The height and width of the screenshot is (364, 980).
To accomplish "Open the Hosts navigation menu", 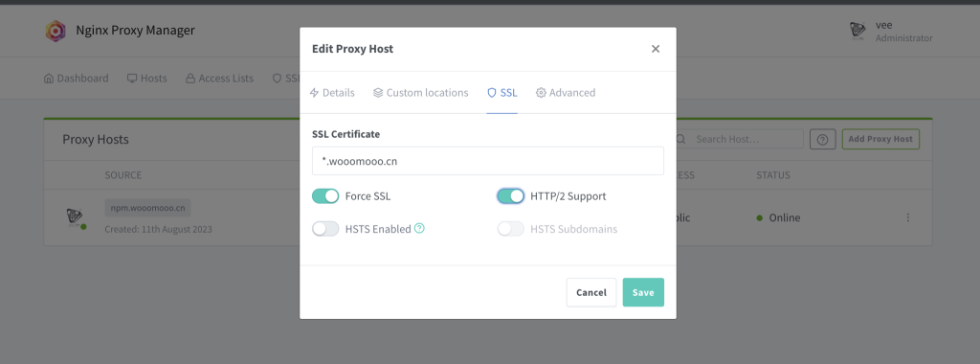I will (146, 79).
